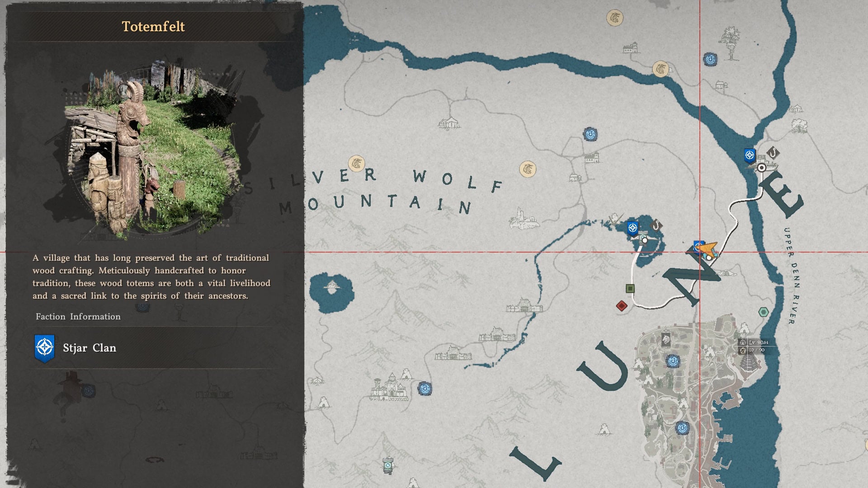Select the fishing hook icon beside the lake
Image resolution: width=868 pixels, height=488 pixels.
pyautogui.click(x=656, y=225)
